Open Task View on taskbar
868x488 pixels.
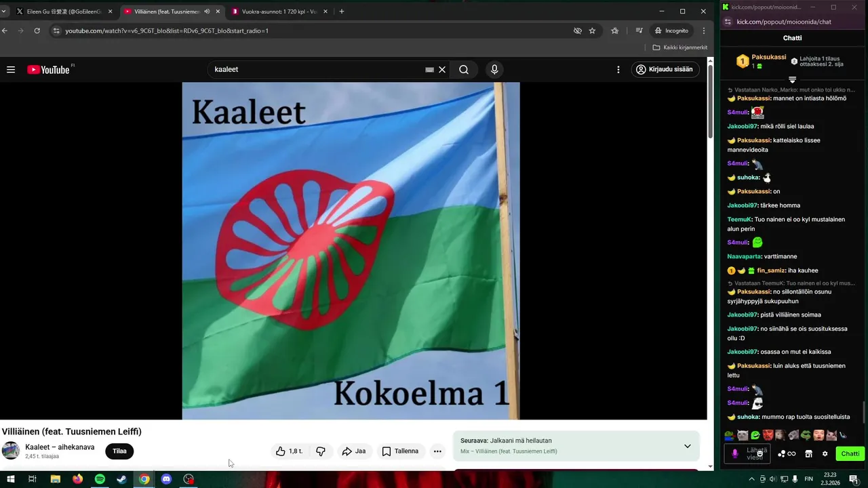point(32,479)
